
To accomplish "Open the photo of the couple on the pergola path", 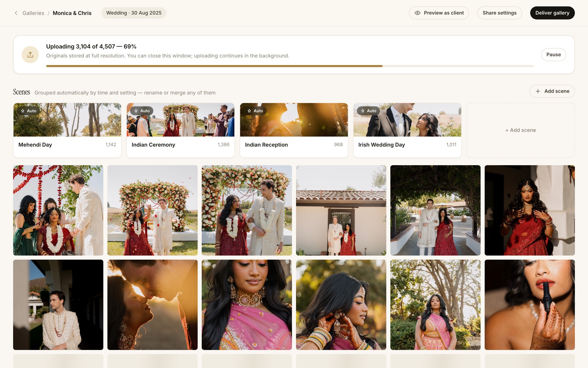I will pos(435,210).
